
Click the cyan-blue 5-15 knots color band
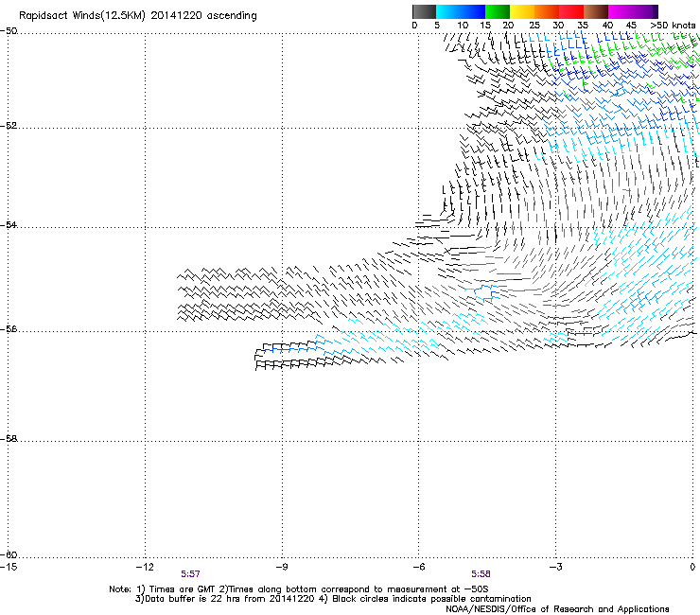click(461, 11)
